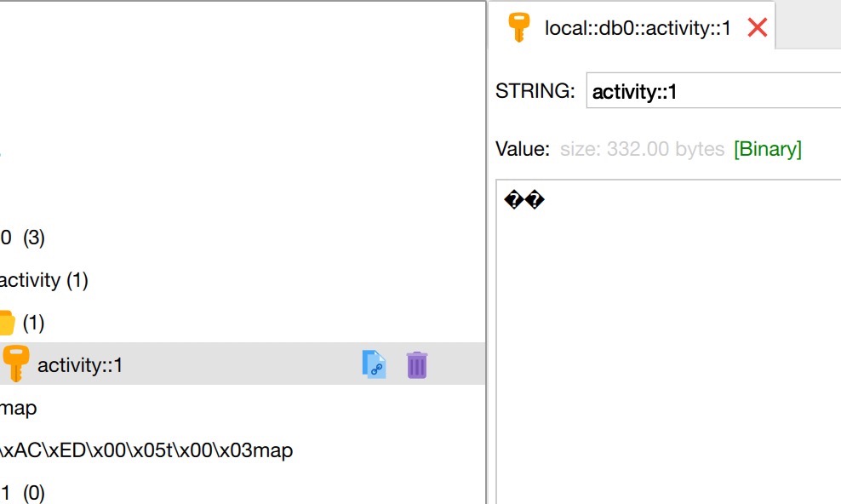Click the orange key icon beside activity::1 in the tree
The image size is (841, 504).
tap(15, 363)
